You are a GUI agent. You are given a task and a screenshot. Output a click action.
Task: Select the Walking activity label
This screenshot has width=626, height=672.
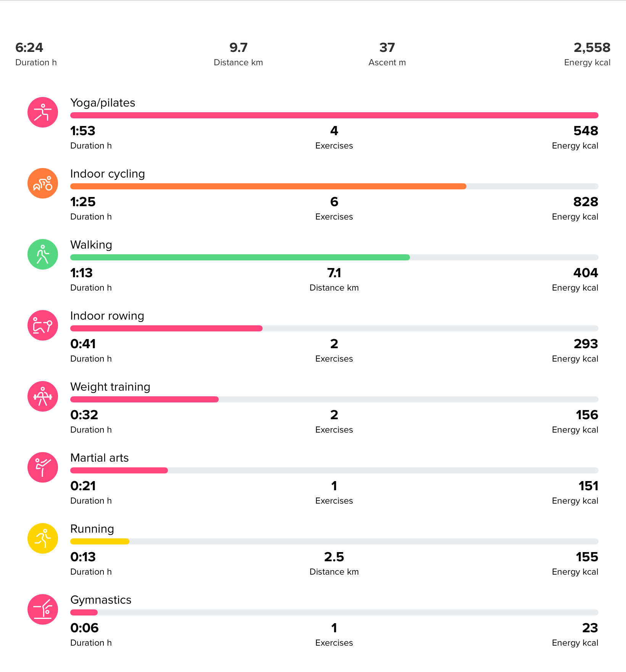click(x=91, y=245)
